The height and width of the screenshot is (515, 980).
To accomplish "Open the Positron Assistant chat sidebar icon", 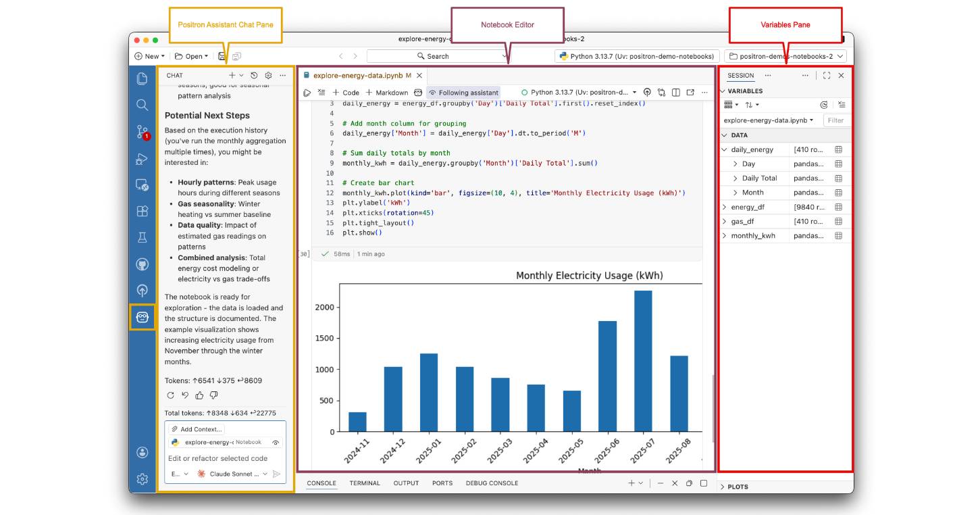I will (x=142, y=317).
